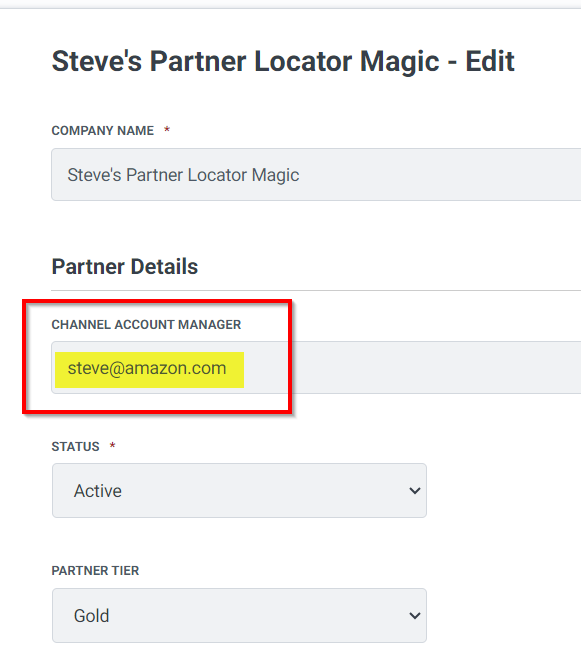The image size is (581, 670).
Task: Click the Partner Tier dropdown chevron arrow
Action: coord(414,615)
